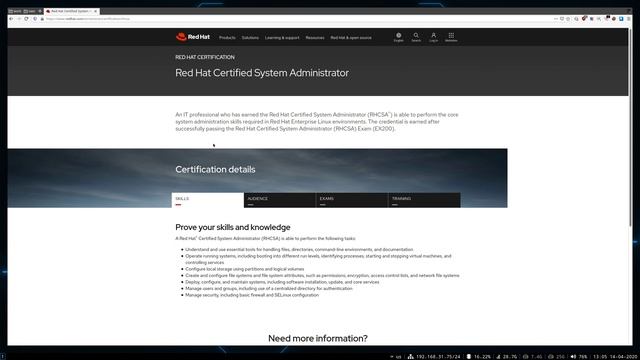Click workspace number 1 indicator
The image size is (640, 360).
pyautogui.click(x=2, y=357)
